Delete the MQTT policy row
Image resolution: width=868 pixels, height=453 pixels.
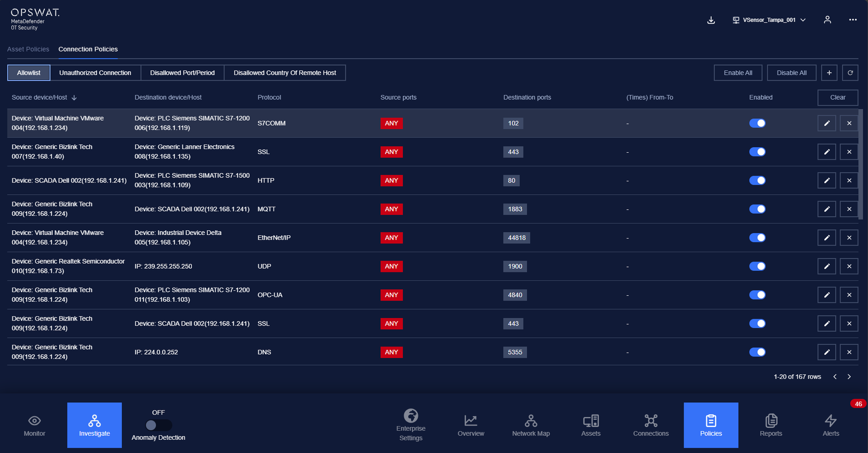[849, 209]
